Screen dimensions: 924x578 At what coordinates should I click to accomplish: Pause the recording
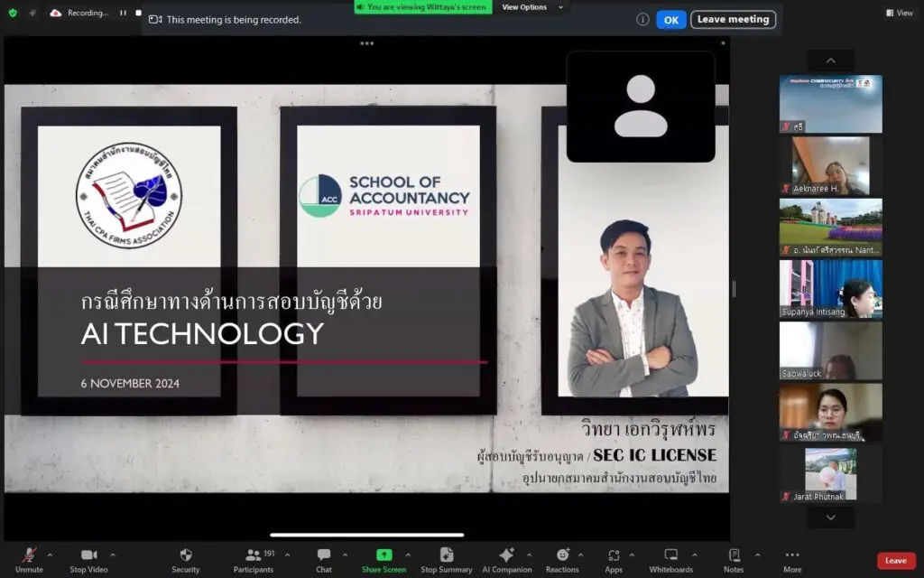(123, 13)
